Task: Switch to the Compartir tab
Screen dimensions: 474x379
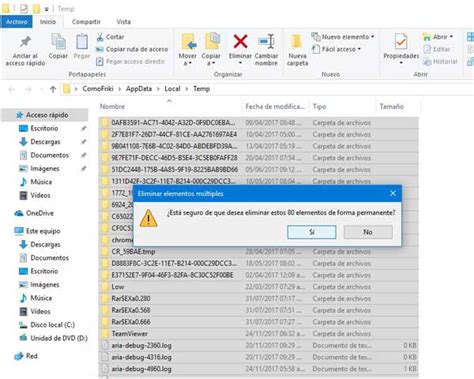Action: 86,22
